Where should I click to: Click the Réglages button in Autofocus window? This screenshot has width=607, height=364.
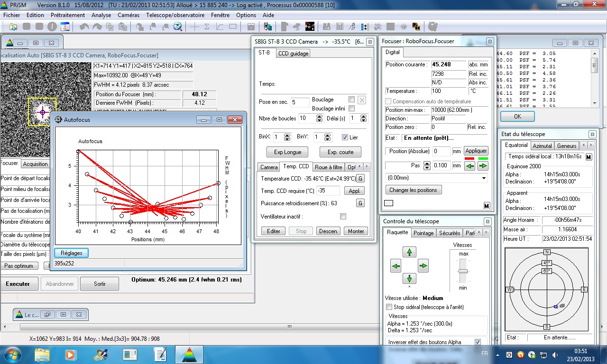point(71,253)
